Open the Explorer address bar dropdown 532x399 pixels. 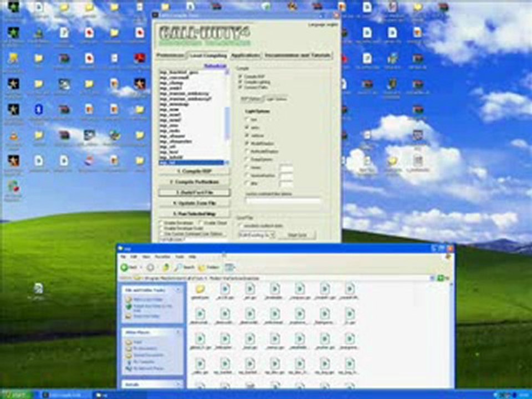coord(433,278)
